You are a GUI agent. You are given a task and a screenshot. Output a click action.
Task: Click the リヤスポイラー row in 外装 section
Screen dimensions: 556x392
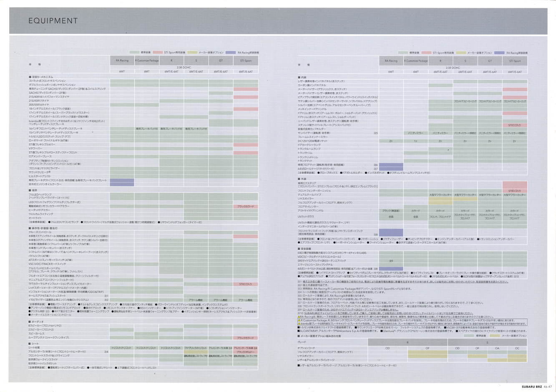pyautogui.click(x=412, y=199)
